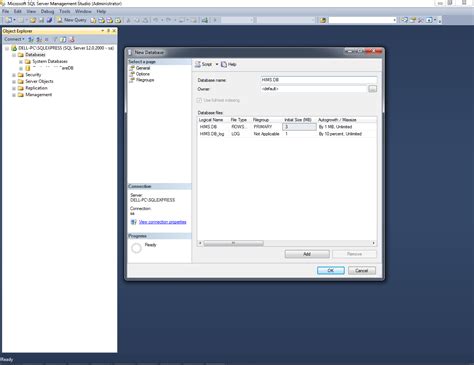The image size is (474, 365).
Task: Click View connection properties link
Action: (x=163, y=222)
